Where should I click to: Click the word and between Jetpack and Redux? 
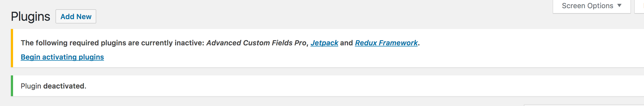pyautogui.click(x=346, y=43)
